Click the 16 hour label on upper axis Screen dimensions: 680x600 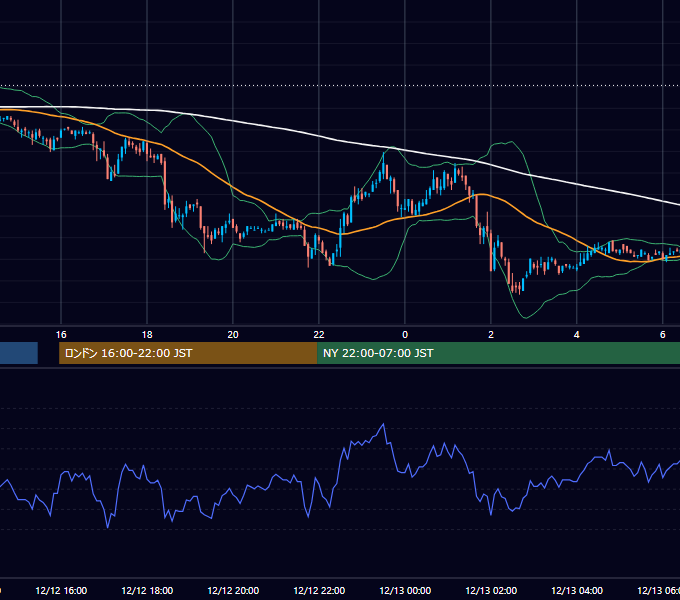click(61, 335)
